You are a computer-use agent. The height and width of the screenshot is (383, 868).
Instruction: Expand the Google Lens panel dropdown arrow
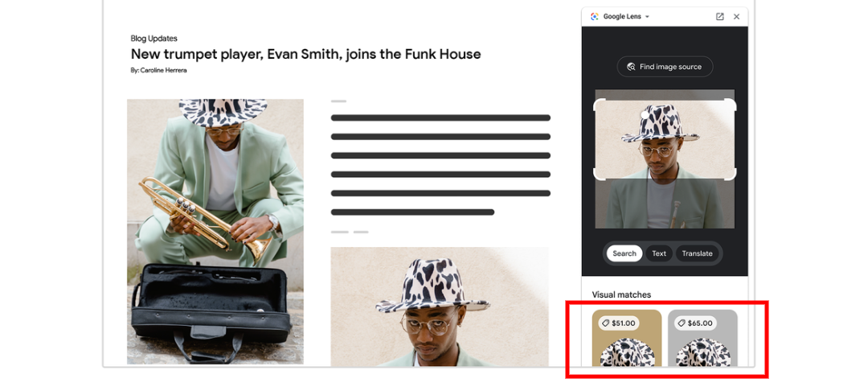click(647, 17)
